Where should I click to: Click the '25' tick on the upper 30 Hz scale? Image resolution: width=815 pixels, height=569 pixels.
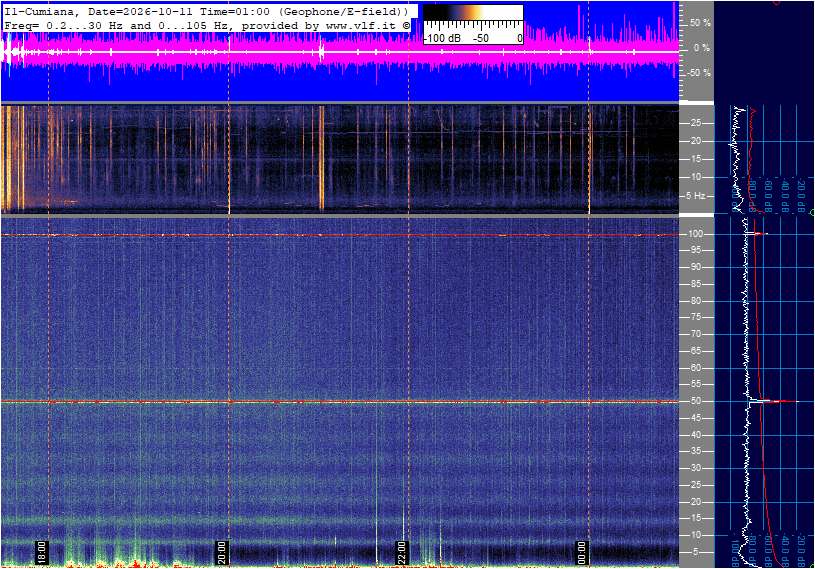coord(695,123)
